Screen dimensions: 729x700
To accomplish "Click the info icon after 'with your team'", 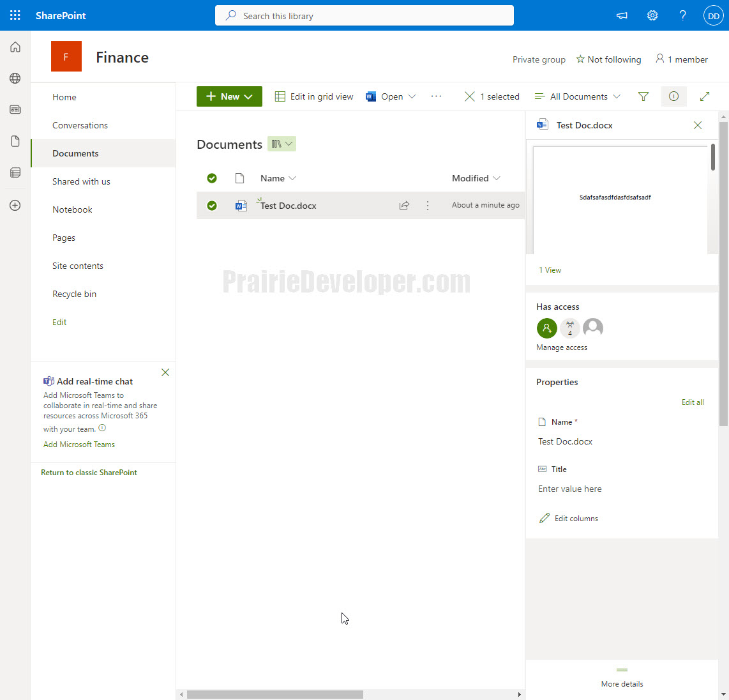I will (x=102, y=428).
